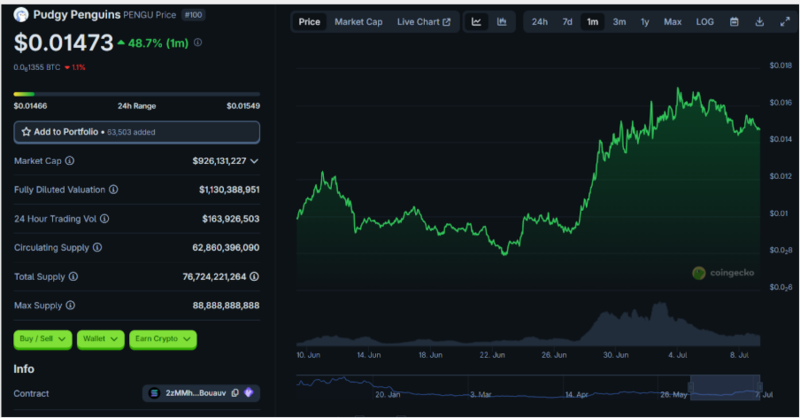Switch to line chart view icon
This screenshot has height=418, width=800.
[477, 22]
